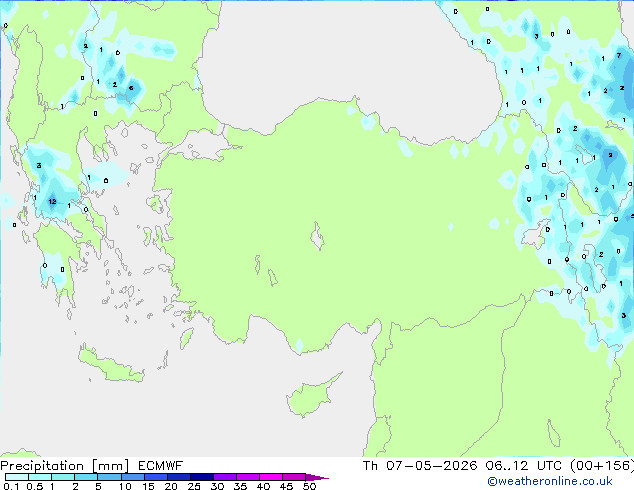Click the forecast date Th 07-05-2026 text
The image size is (634, 490).
[x=420, y=466]
